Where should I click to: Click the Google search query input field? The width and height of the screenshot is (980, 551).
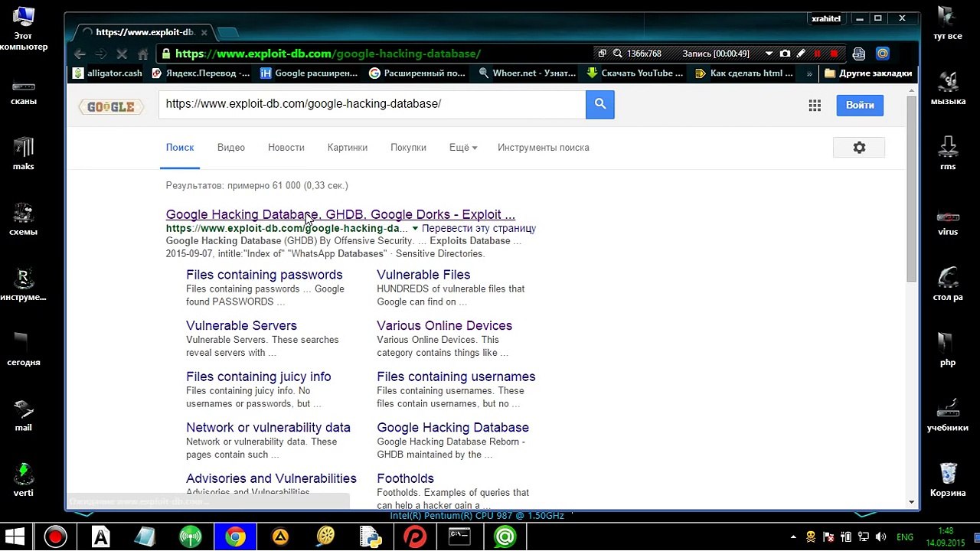(x=372, y=104)
